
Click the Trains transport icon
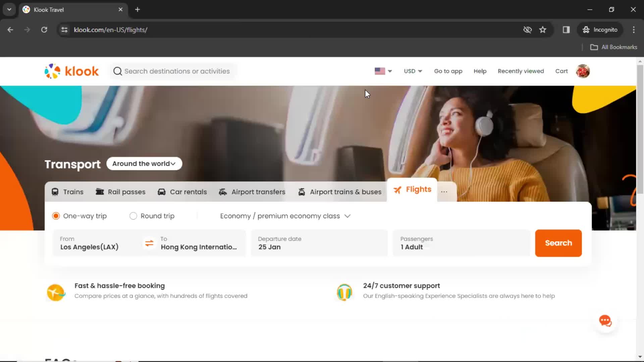(x=55, y=191)
